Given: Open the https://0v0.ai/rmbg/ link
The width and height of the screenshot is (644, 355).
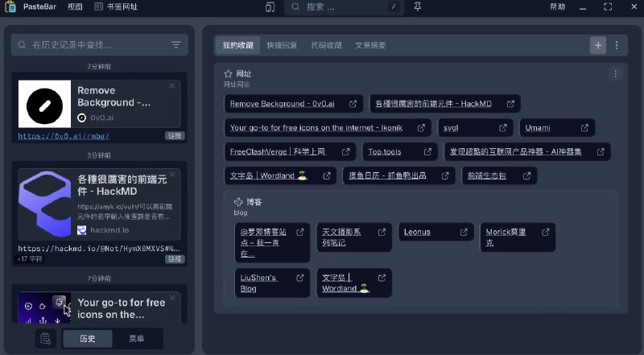Looking at the screenshot, I should [x=64, y=136].
